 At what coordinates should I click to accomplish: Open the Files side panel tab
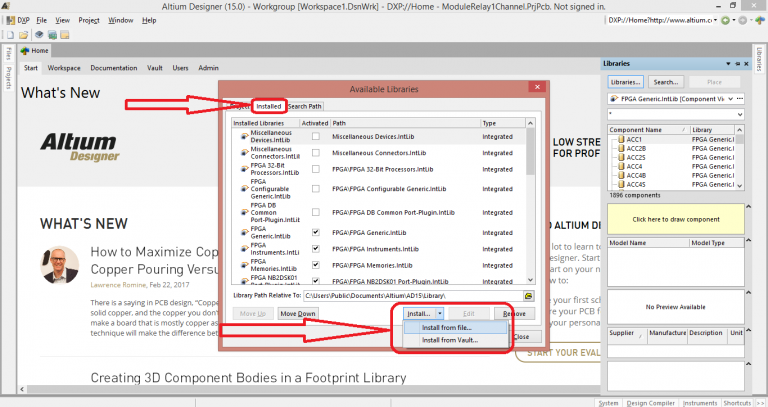point(8,54)
